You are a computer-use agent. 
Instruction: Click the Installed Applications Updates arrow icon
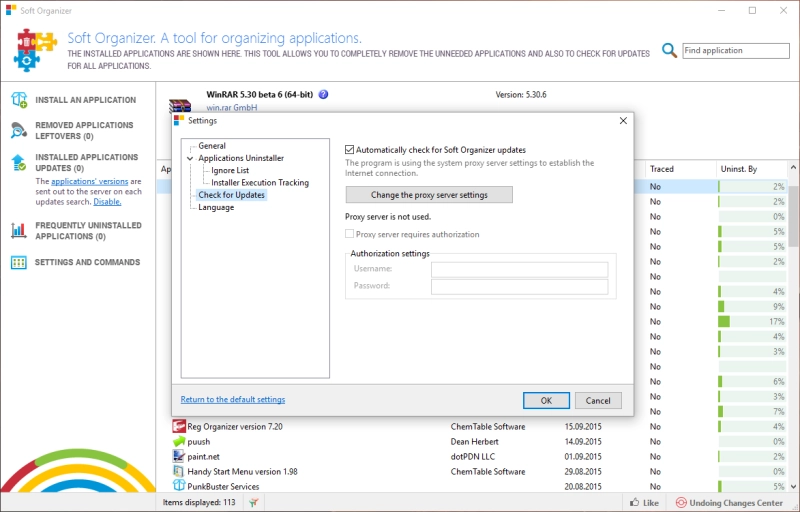pos(18,163)
